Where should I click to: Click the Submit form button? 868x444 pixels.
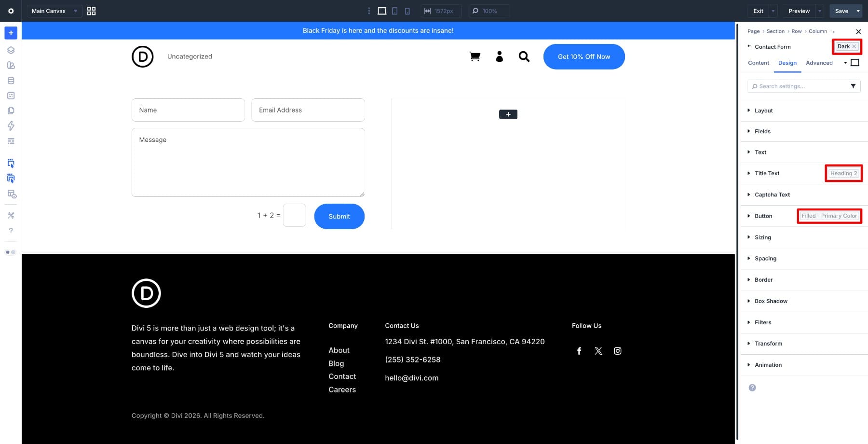[x=339, y=216]
